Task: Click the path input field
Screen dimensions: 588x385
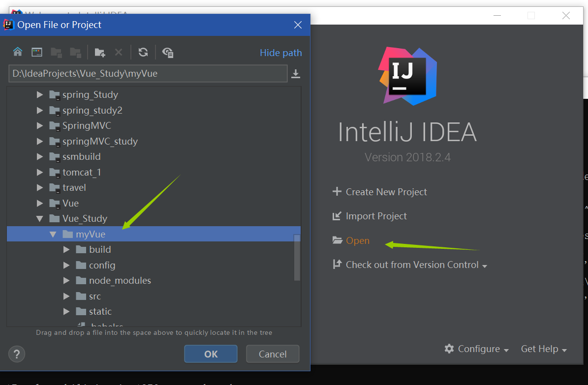Action: (148, 73)
